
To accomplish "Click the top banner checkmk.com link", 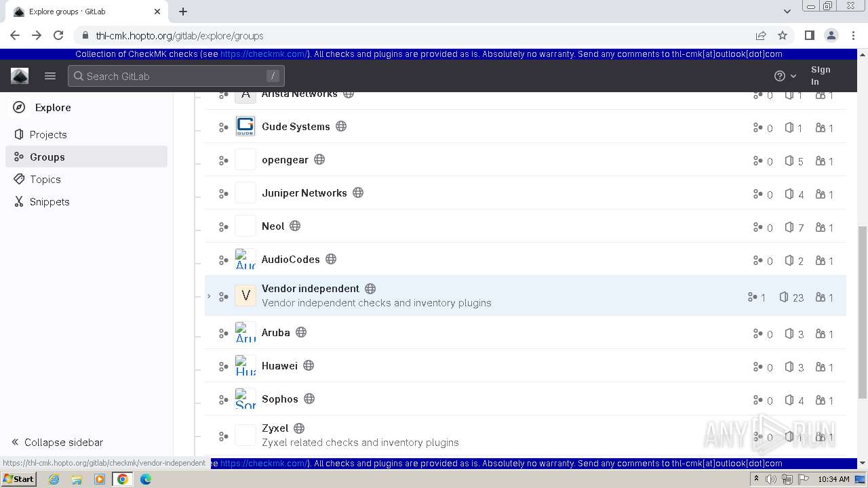I will [x=264, y=54].
